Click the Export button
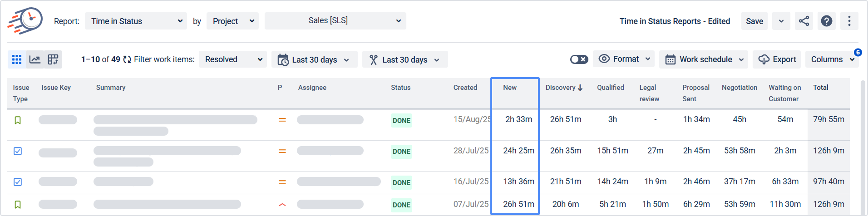 click(x=777, y=59)
